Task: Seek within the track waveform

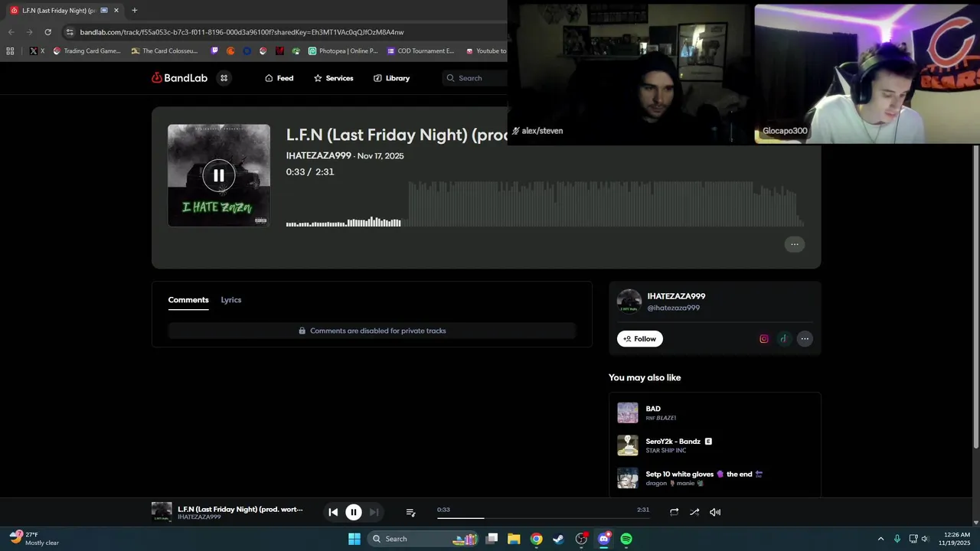Action: 545,204
